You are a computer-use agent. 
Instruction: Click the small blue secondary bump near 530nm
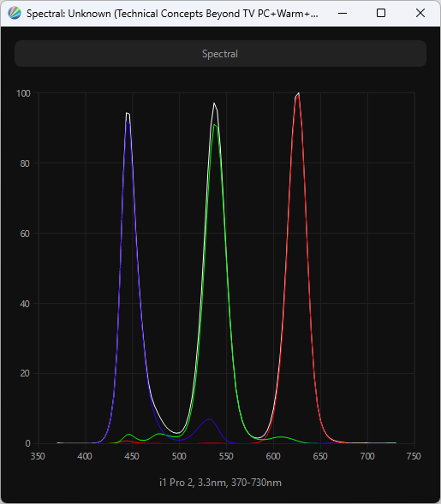point(209,420)
